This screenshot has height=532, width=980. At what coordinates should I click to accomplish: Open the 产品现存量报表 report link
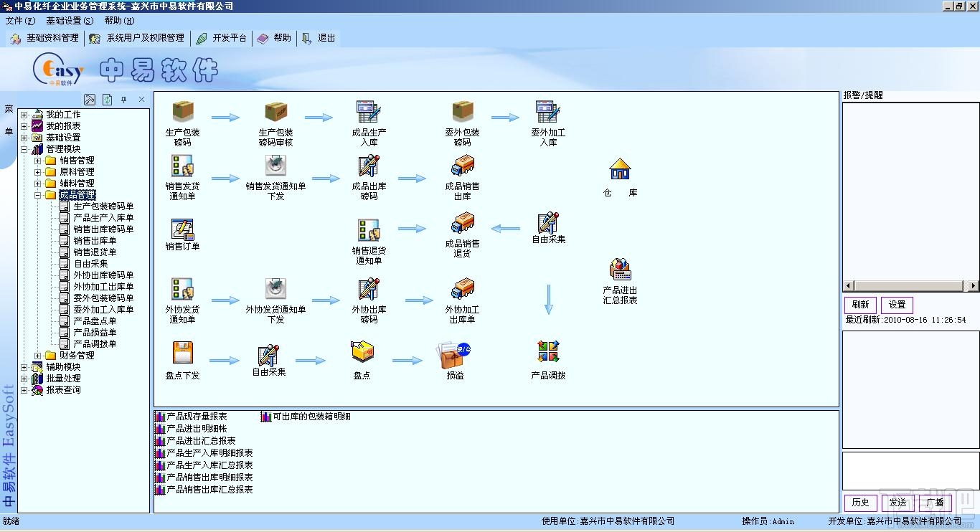tap(197, 417)
